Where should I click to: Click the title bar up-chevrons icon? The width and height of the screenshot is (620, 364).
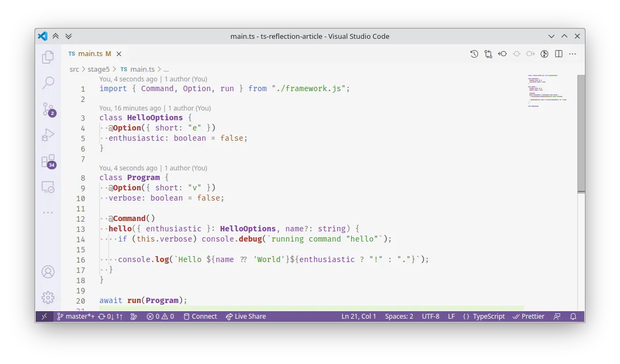(x=56, y=36)
